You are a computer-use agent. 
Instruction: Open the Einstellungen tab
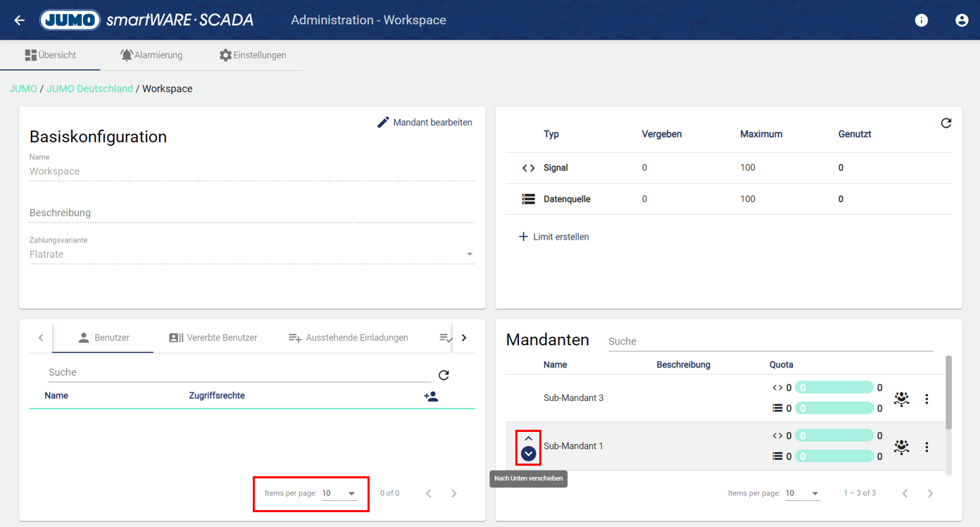pos(252,55)
